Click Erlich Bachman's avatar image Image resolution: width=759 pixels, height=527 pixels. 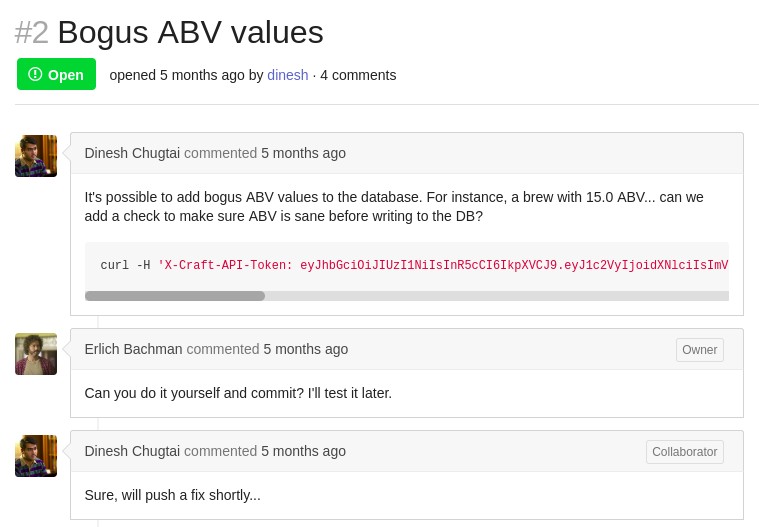pos(36,354)
